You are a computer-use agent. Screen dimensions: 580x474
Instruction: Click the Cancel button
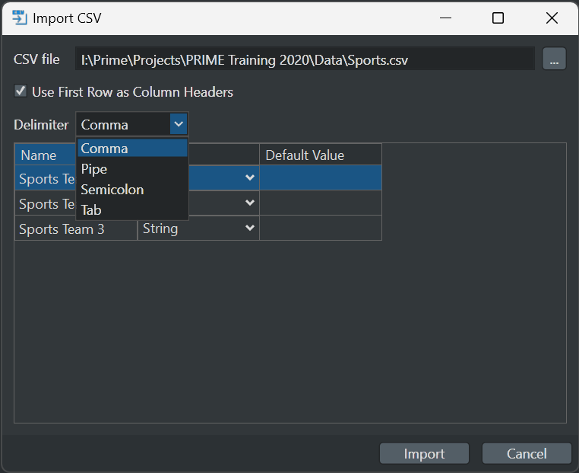[x=526, y=453]
